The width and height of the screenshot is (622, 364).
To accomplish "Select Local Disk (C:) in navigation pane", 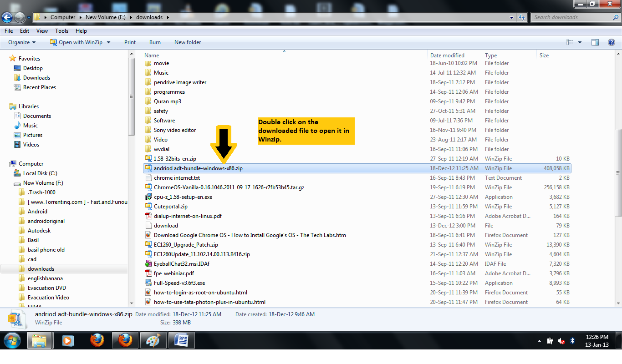I will pos(40,173).
